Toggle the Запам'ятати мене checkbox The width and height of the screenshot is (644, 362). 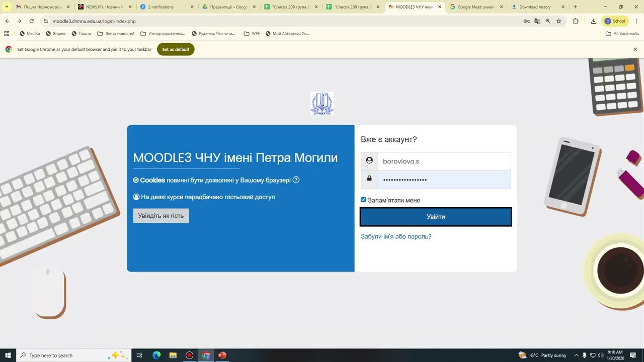point(363,200)
